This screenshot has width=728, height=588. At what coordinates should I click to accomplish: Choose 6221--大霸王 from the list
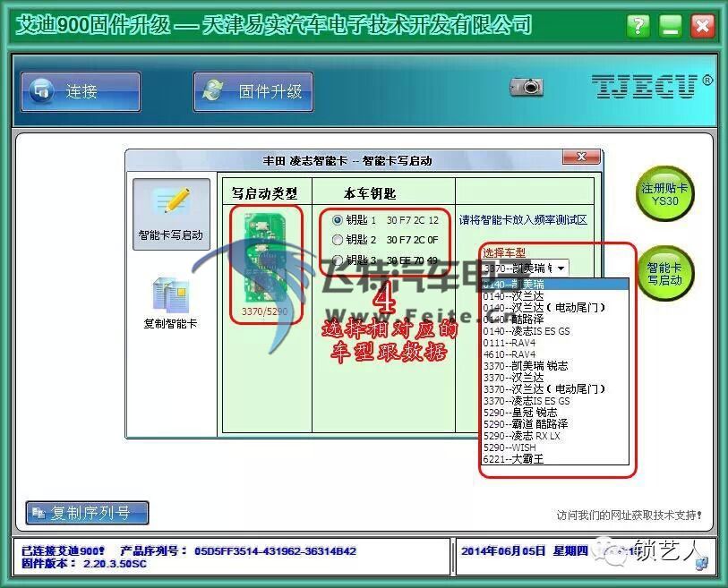pyautogui.click(x=555, y=459)
